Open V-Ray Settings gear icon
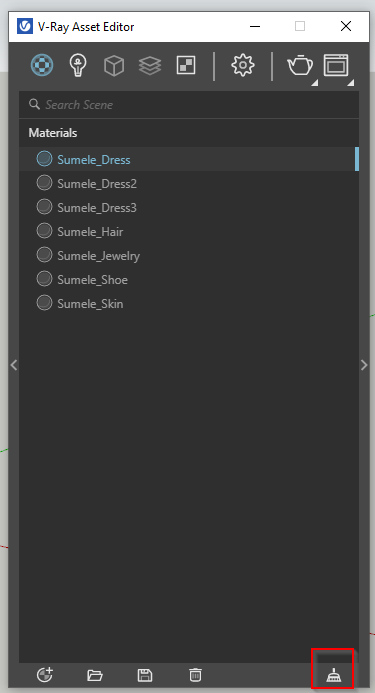375x693 pixels. click(243, 65)
